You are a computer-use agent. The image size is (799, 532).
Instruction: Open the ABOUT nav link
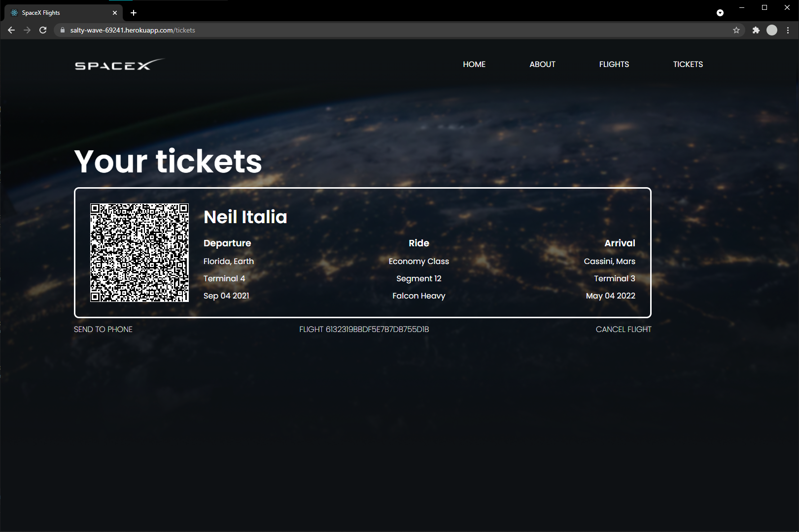pos(542,65)
